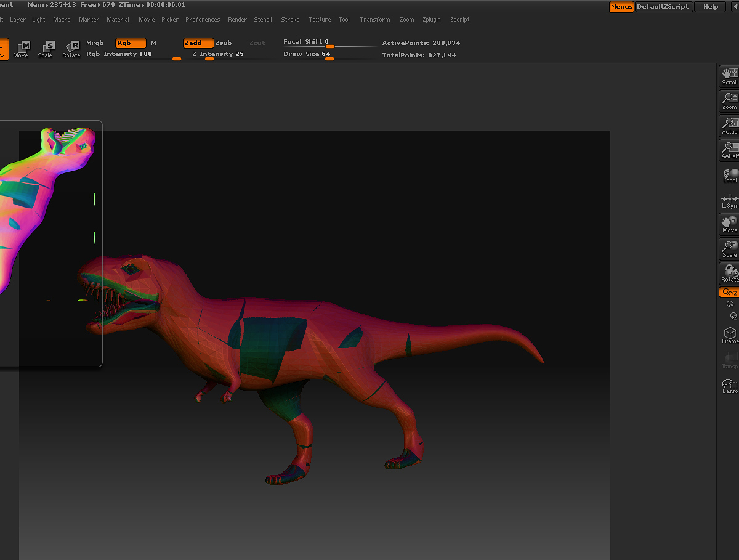
Task: Switch sculpting mode to Zsub
Action: coord(224,43)
